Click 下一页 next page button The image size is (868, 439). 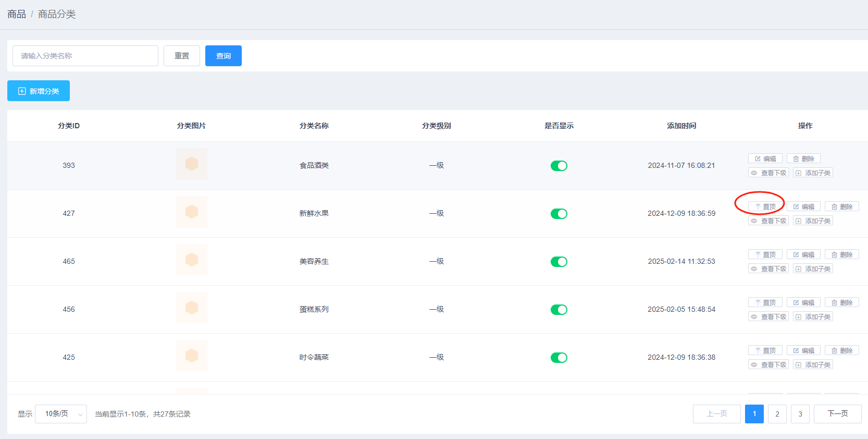837,414
